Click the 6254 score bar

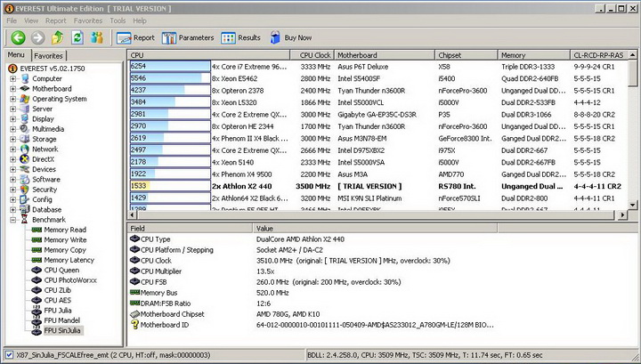(170, 67)
